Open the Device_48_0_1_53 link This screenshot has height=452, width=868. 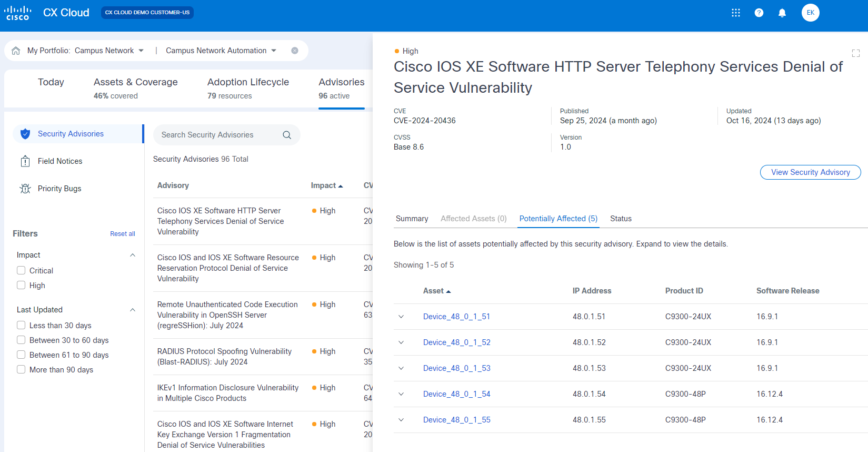pos(457,368)
